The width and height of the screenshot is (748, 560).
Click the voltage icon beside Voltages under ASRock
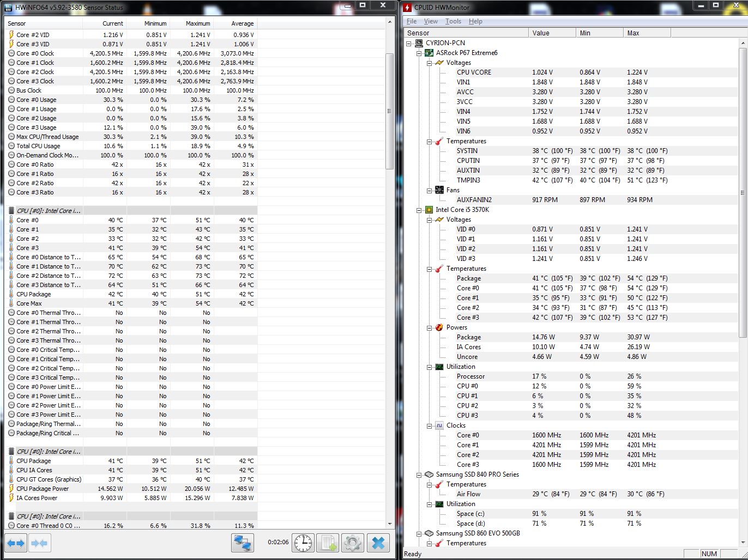pos(439,63)
